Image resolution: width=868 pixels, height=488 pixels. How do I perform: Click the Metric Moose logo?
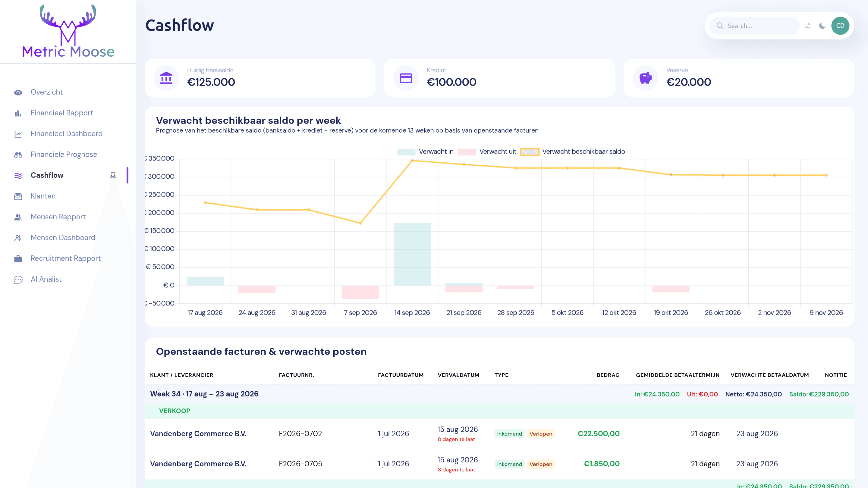click(x=68, y=31)
